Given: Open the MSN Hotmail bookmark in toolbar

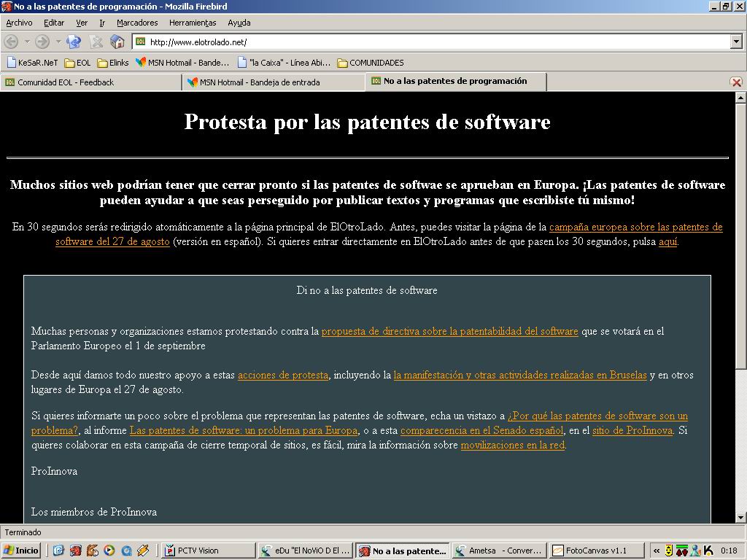Looking at the screenshot, I should 182,63.
